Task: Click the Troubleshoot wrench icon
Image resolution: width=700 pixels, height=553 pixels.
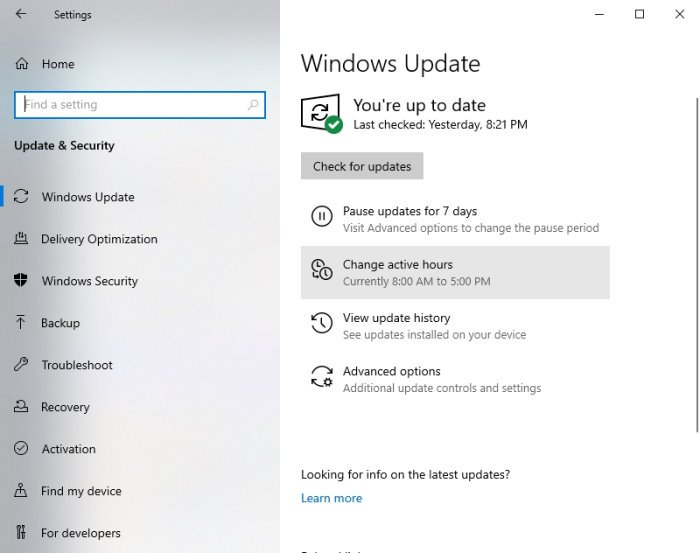Action: (x=21, y=364)
